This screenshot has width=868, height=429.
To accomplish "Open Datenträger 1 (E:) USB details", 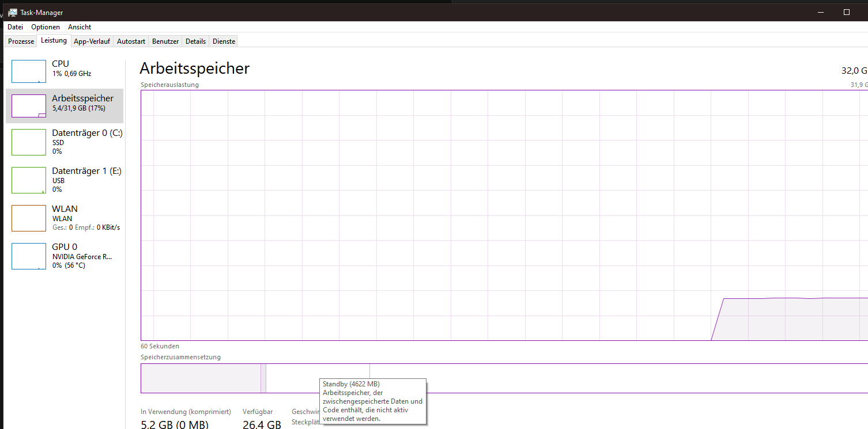I will tap(65, 180).
